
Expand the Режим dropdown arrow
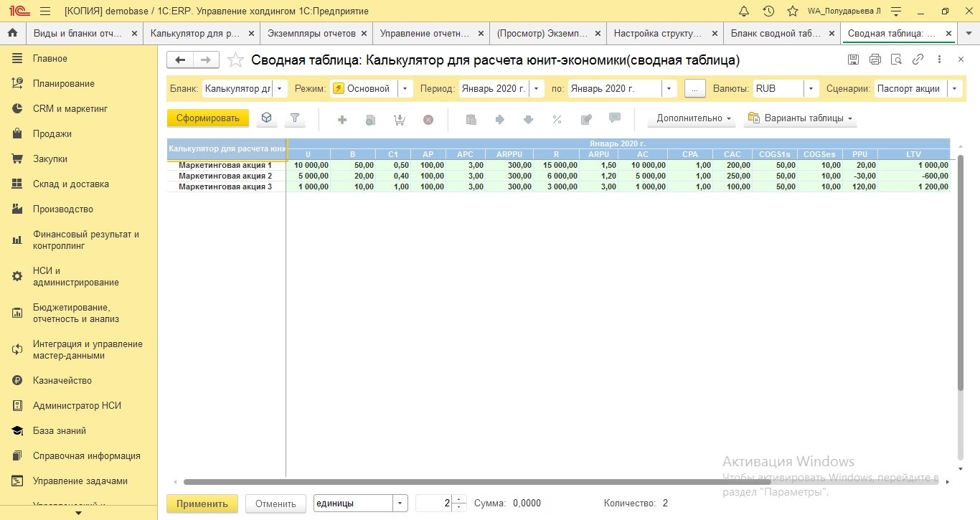(405, 89)
